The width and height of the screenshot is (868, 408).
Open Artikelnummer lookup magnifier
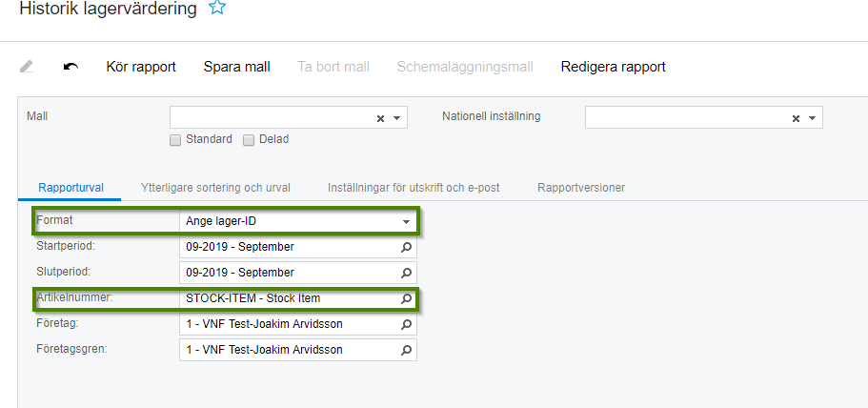click(x=406, y=298)
